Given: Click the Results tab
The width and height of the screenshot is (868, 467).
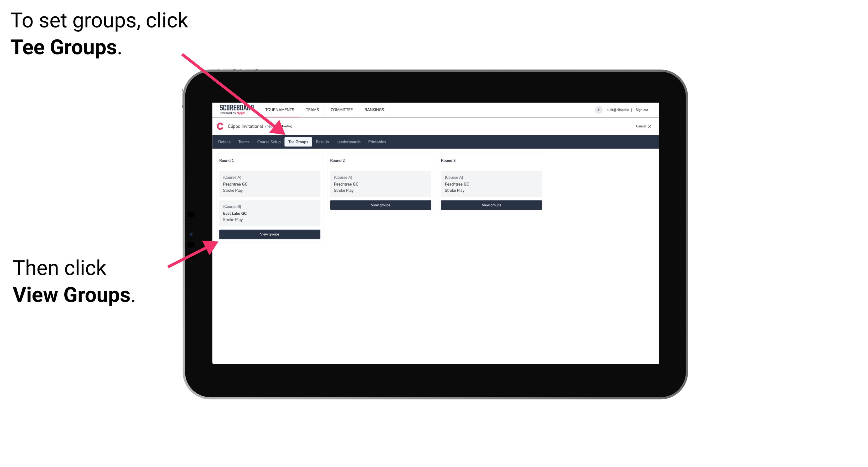Looking at the screenshot, I should (322, 142).
